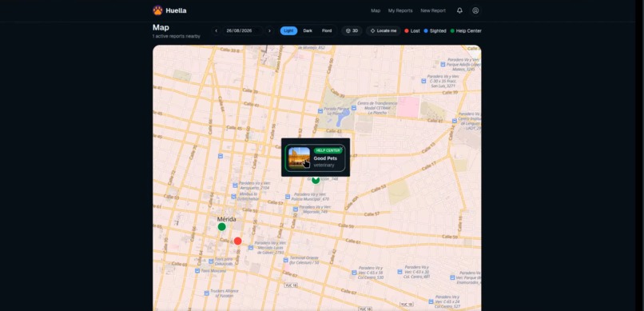Viewport: 644px width, 311px height.
Task: Switch map style to Dark
Action: tap(308, 31)
